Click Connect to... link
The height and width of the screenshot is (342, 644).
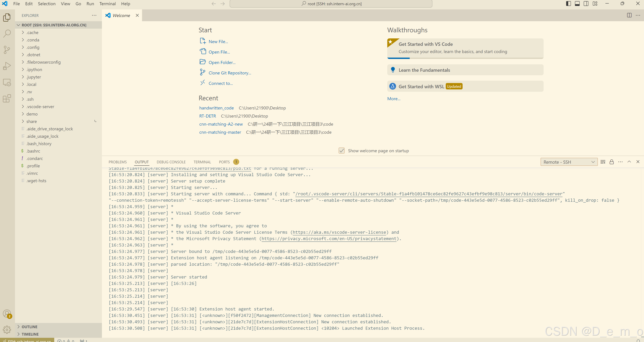(221, 84)
